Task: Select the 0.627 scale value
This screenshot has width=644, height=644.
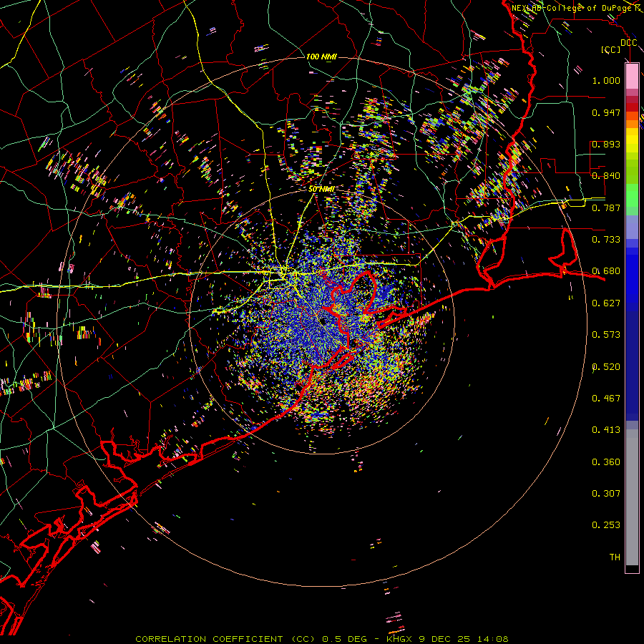Action: pos(606,303)
